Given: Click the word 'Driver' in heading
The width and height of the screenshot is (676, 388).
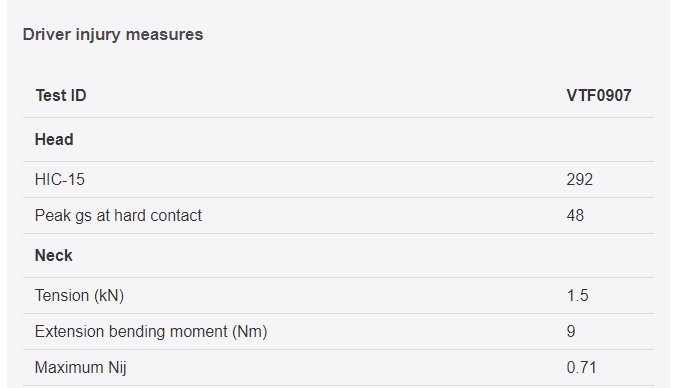Looking at the screenshot, I should tap(47, 34).
